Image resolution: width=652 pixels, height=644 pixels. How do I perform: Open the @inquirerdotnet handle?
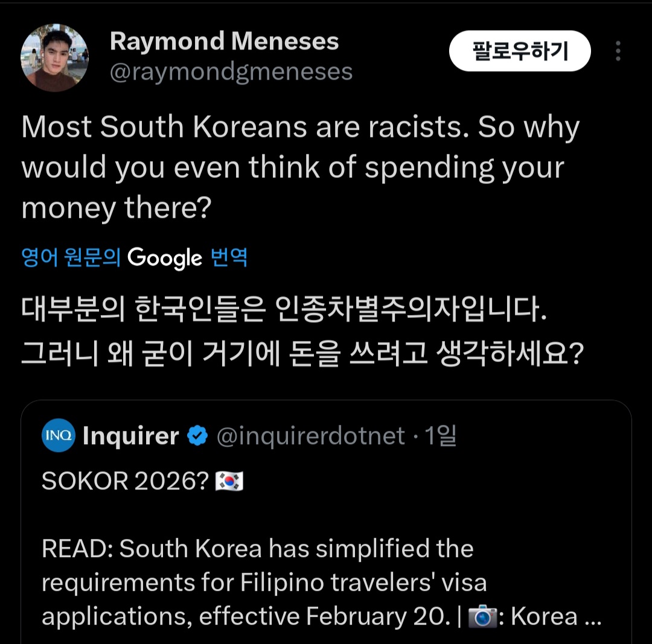(310, 436)
